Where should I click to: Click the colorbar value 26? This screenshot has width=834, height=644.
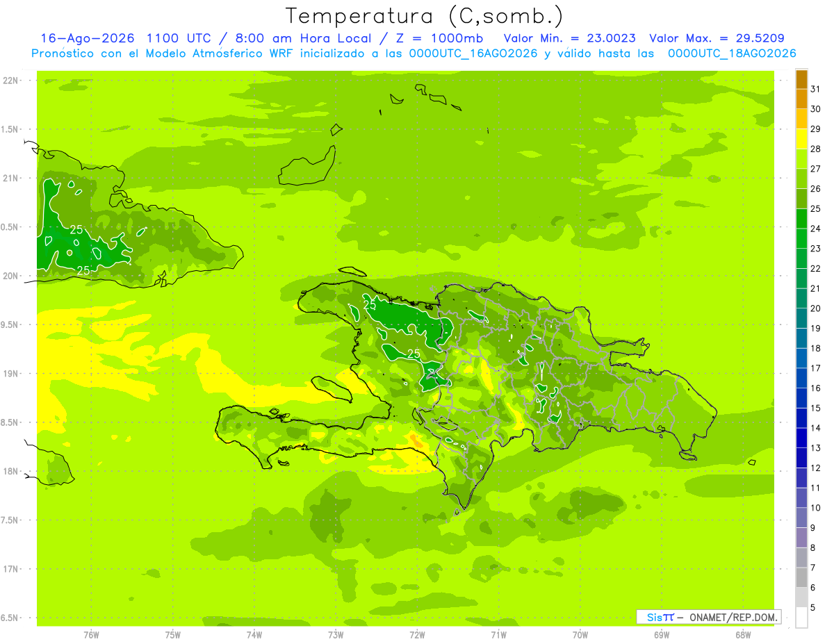pyautogui.click(x=815, y=189)
